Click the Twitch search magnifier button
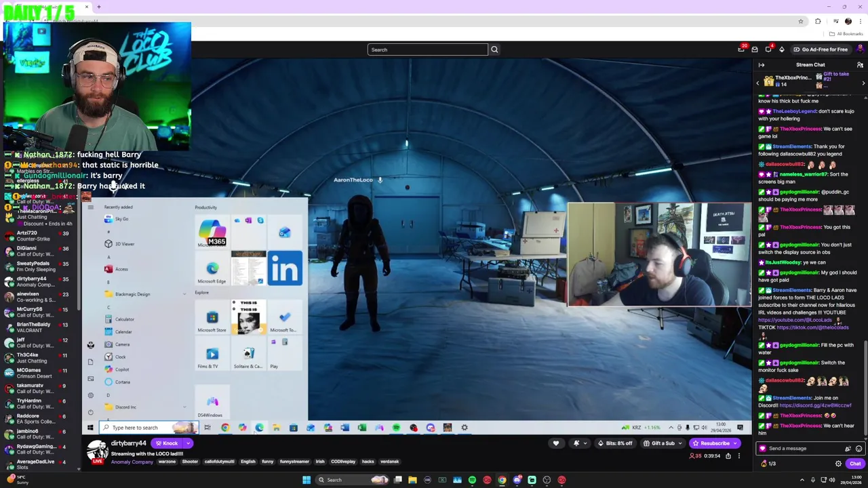This screenshot has height=488, width=868. [494, 49]
